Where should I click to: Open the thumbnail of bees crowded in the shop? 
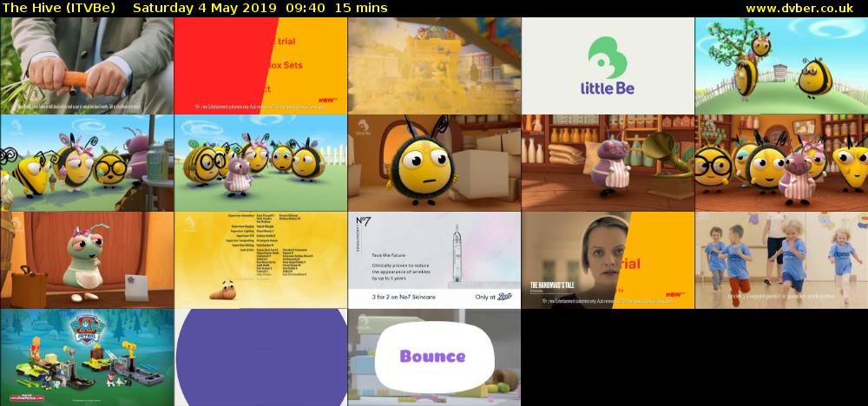click(x=782, y=163)
